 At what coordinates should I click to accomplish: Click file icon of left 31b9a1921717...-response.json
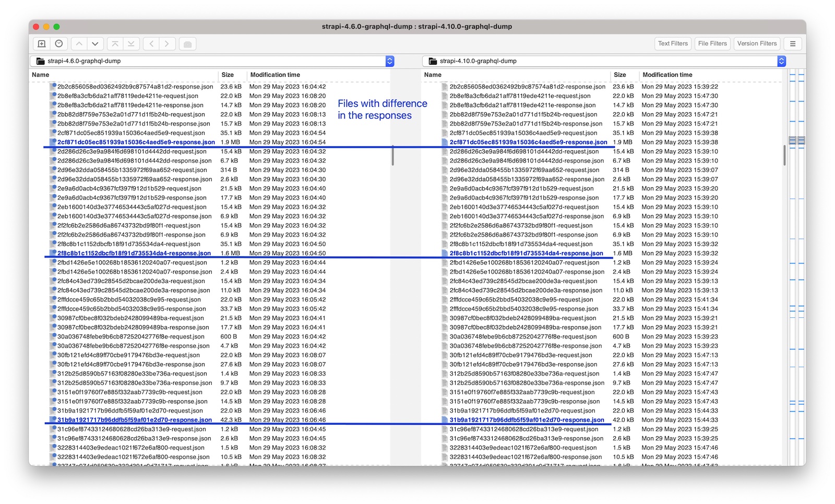(x=53, y=419)
